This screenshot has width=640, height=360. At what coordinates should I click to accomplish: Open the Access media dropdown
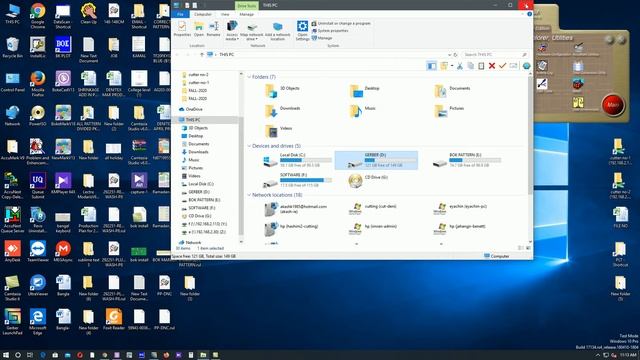232,31
